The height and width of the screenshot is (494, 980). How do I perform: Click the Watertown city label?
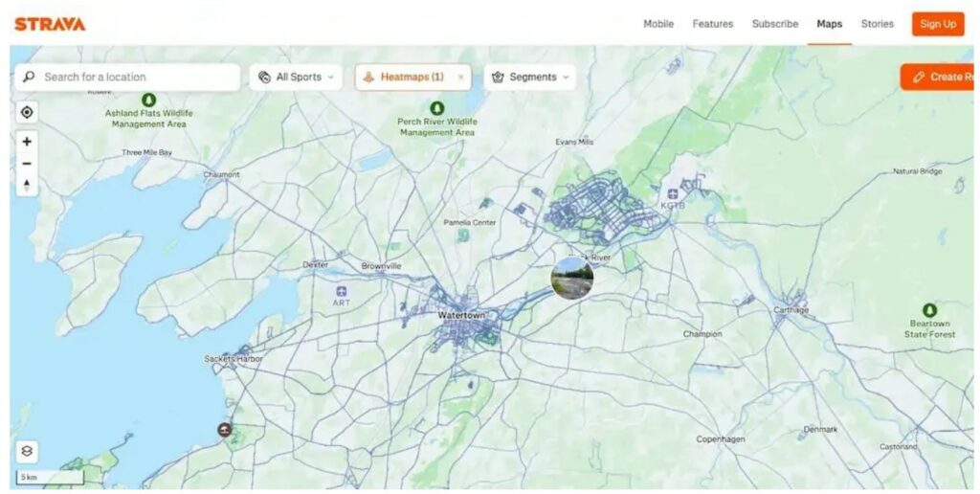tap(461, 315)
